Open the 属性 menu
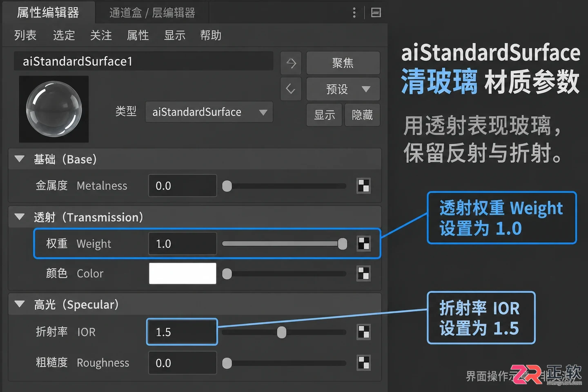 click(x=138, y=36)
